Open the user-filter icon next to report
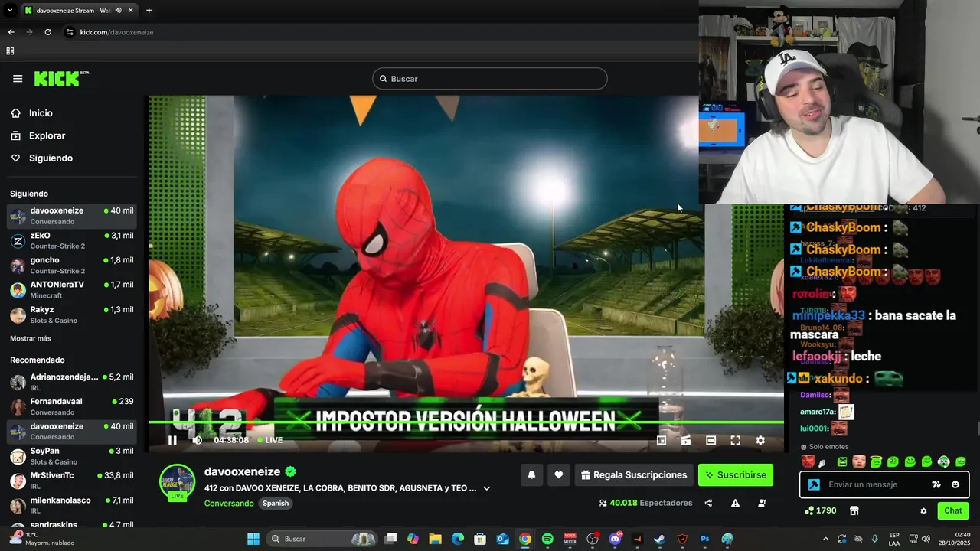Screen dimensions: 980x551 tap(762, 503)
